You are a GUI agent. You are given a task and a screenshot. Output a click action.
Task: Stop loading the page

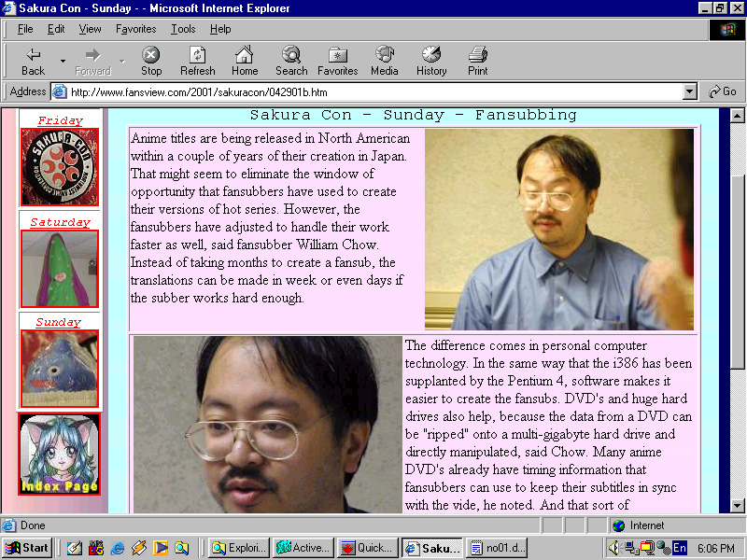click(x=151, y=61)
